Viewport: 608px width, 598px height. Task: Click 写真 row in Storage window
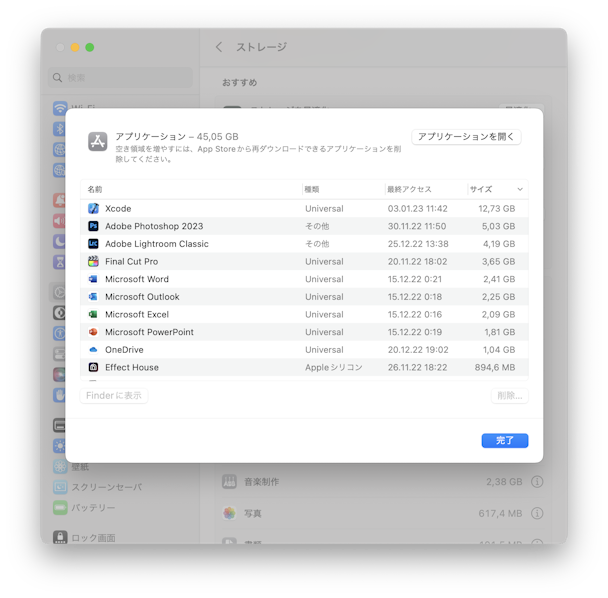pos(383,513)
